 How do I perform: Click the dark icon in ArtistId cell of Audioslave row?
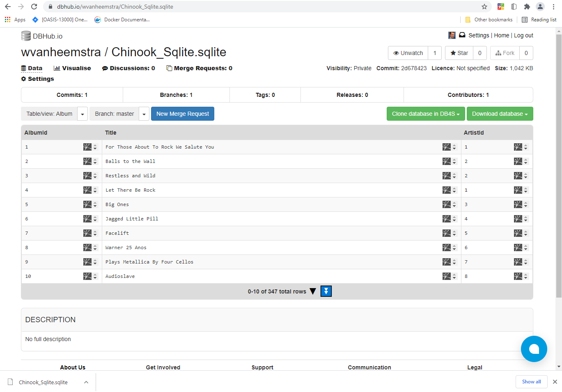tap(518, 276)
